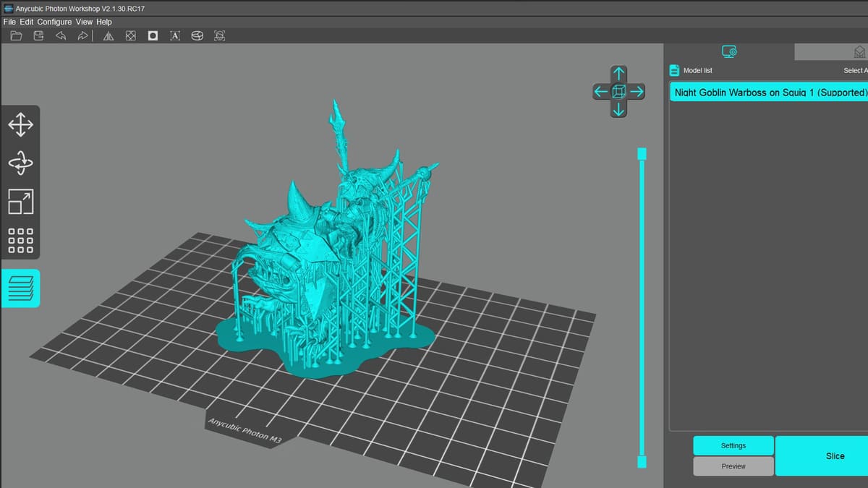Click the highlighted layers slice-view tool
The image size is (868, 488).
coord(20,288)
